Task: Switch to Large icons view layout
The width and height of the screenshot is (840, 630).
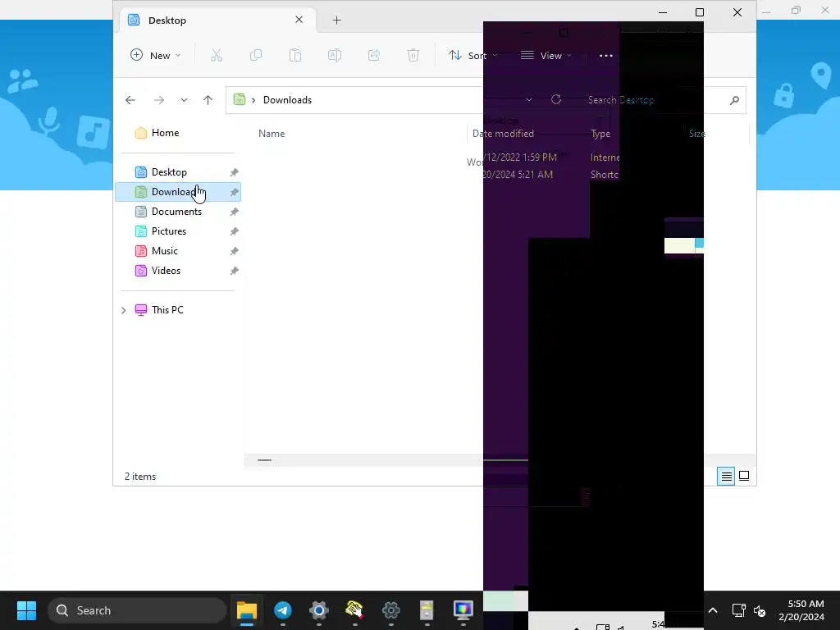Action: pyautogui.click(x=744, y=476)
